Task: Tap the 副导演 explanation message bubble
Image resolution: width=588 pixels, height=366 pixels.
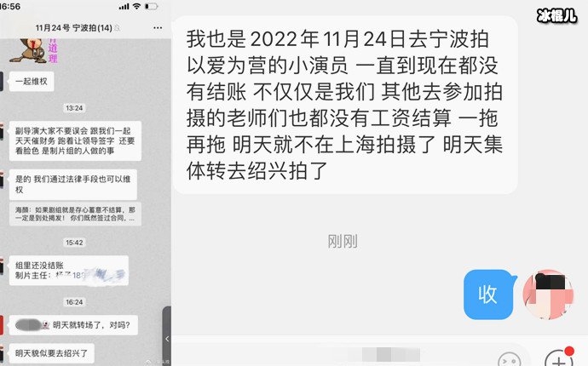Action: pyautogui.click(x=75, y=140)
